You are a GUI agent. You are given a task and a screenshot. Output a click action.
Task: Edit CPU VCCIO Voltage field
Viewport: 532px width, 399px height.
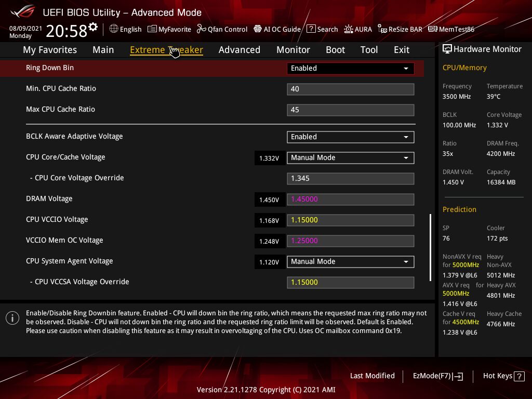[x=351, y=220]
